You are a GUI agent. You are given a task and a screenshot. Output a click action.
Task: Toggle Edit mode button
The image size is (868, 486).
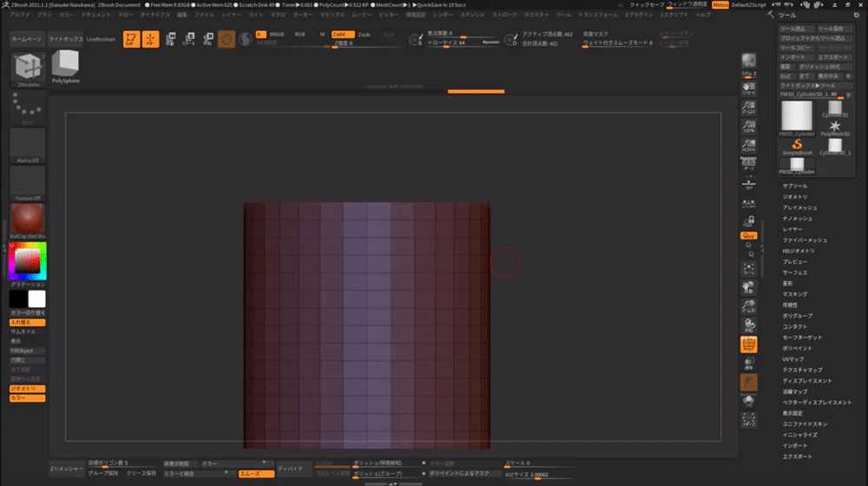(x=131, y=39)
